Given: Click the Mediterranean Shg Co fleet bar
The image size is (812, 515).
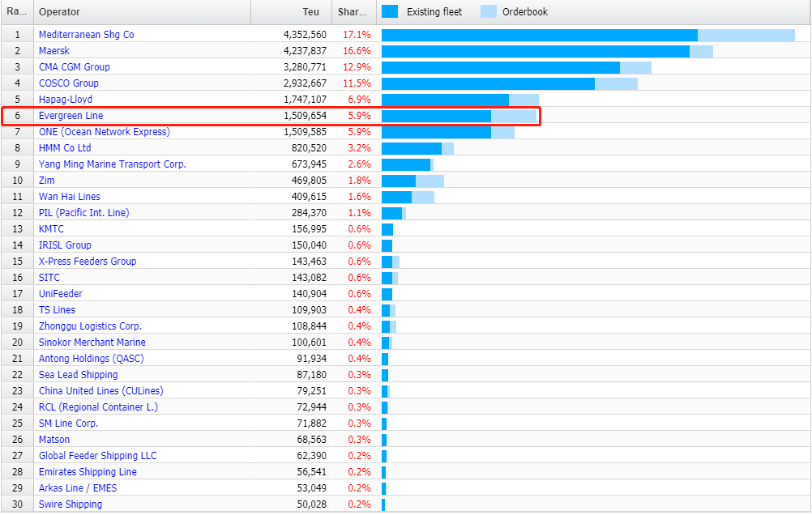Looking at the screenshot, I should [540, 35].
